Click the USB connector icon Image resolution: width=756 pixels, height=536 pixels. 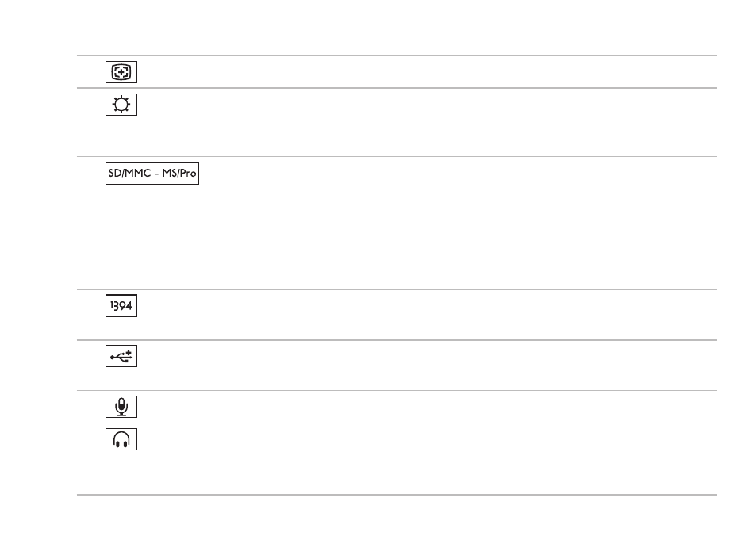pos(121,356)
